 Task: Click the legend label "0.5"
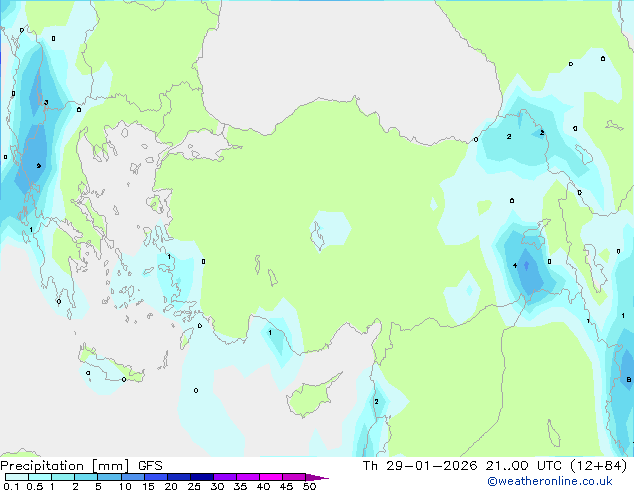tap(35, 486)
